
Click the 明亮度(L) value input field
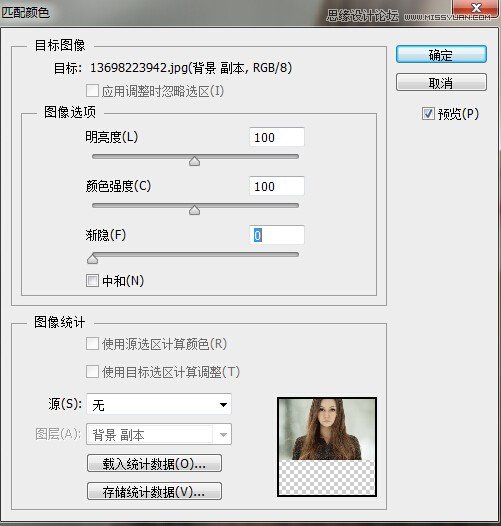point(277,137)
